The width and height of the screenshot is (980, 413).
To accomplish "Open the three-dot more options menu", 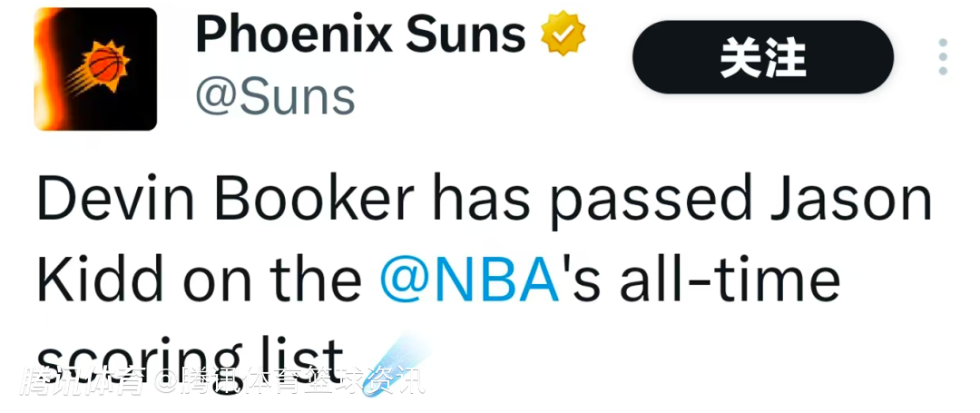I will coord(943,57).
